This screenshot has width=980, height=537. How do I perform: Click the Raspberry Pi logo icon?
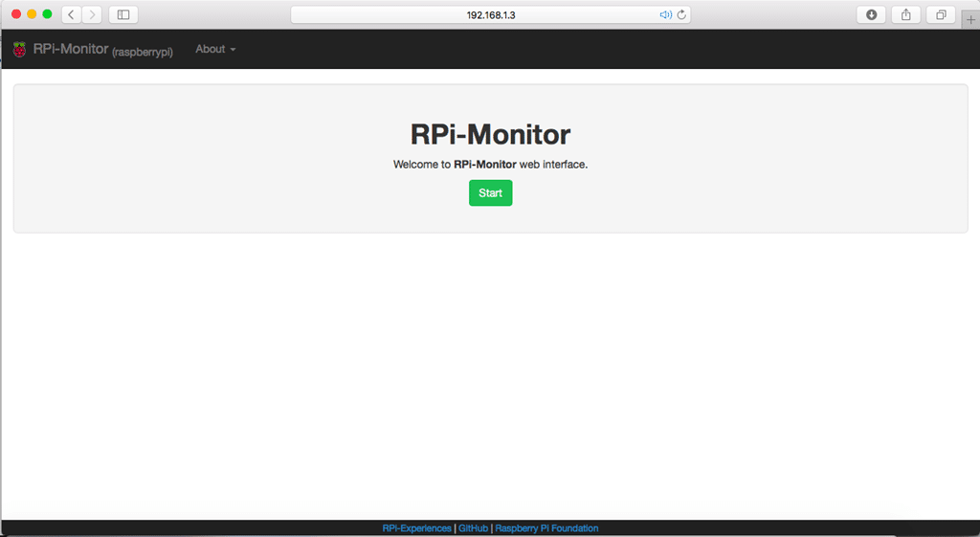(19, 50)
